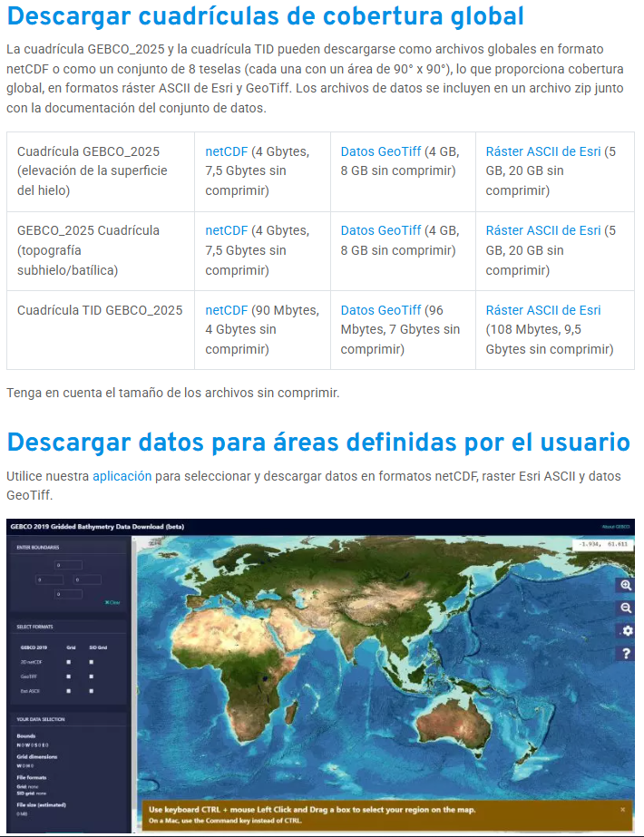644x837 pixels.
Task: Click the top boundary input field
Action: coord(69,565)
